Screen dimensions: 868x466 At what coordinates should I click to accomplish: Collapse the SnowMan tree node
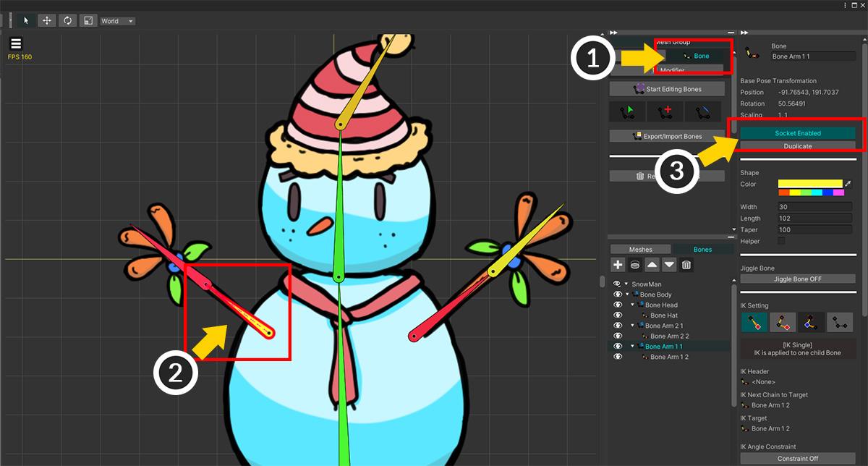(x=627, y=284)
